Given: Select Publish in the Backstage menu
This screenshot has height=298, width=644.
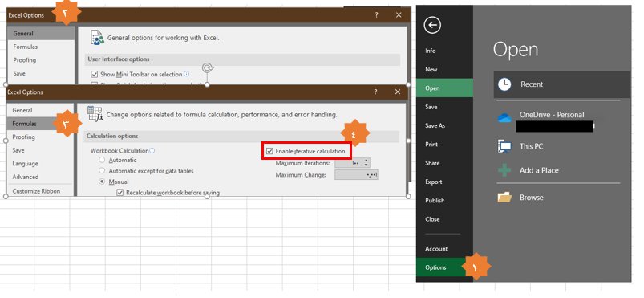Looking at the screenshot, I should [435, 201].
